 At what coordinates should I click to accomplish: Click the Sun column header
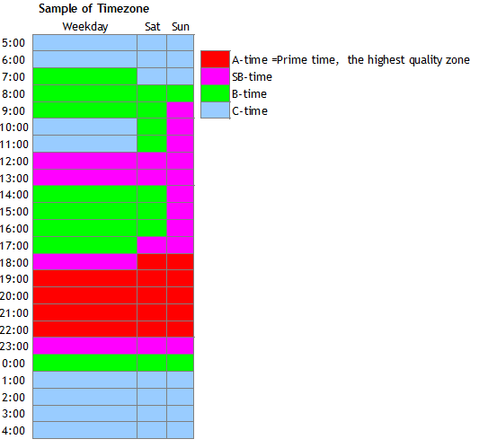pos(181,27)
